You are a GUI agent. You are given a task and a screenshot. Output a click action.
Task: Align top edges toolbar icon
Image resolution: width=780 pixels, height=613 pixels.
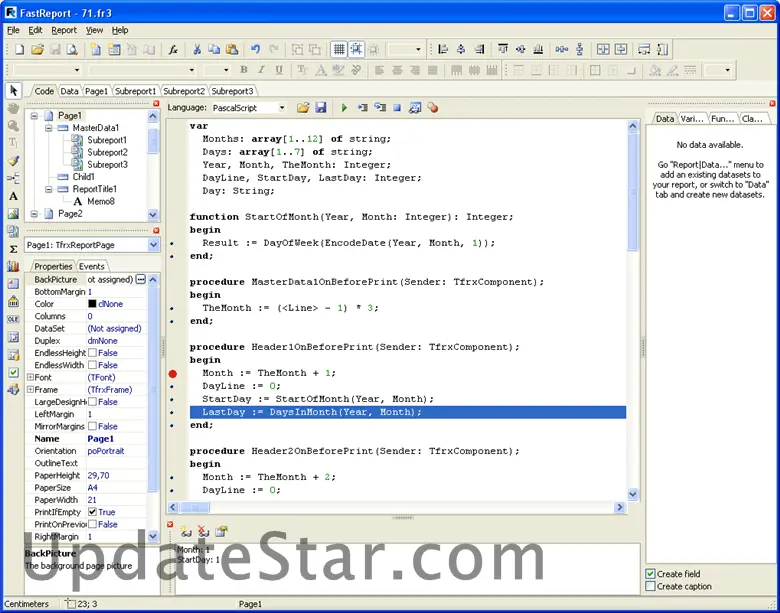[x=503, y=49]
